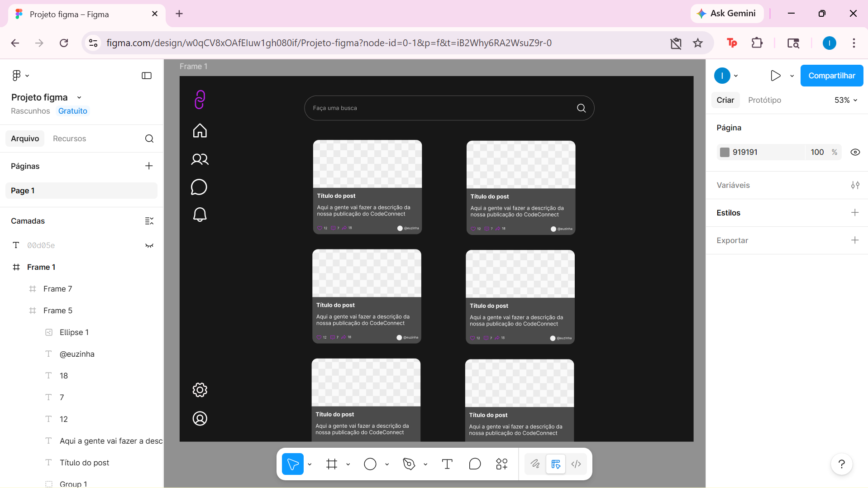Click the purple logo in the design
Screen dimensions: 868x488
(200, 100)
